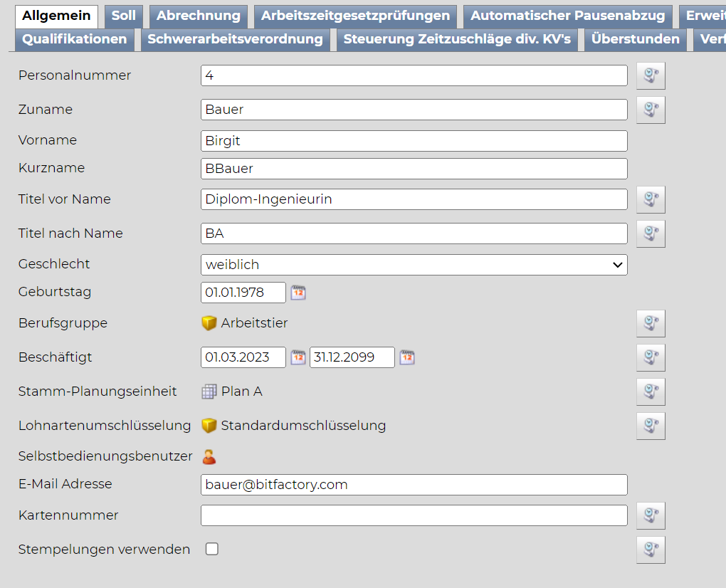
Task: Open calendar for Beschäftigt start date
Action: click(298, 357)
